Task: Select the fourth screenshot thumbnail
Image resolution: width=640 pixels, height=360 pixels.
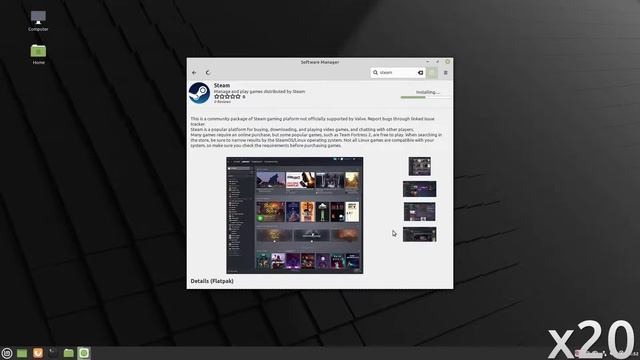Action: click(420, 234)
